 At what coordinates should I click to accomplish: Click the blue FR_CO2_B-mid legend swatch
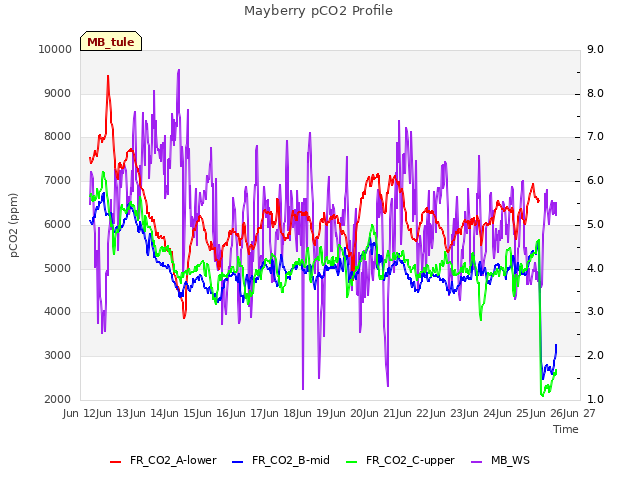[238, 462]
